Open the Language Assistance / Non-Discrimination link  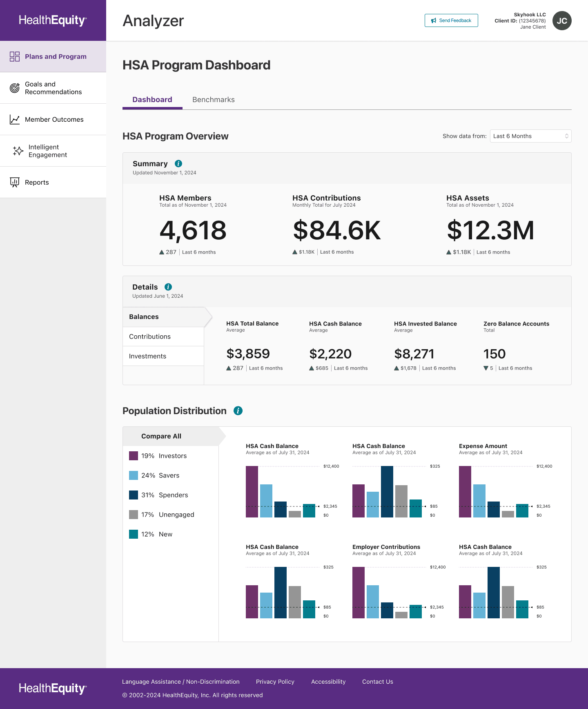181,682
